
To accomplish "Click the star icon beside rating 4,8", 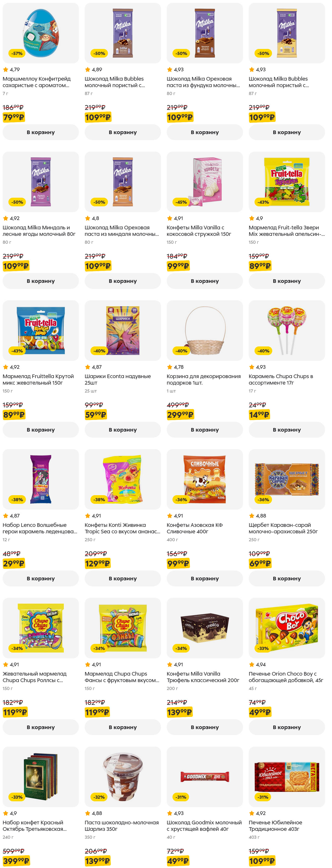I will pyautogui.click(x=88, y=218).
